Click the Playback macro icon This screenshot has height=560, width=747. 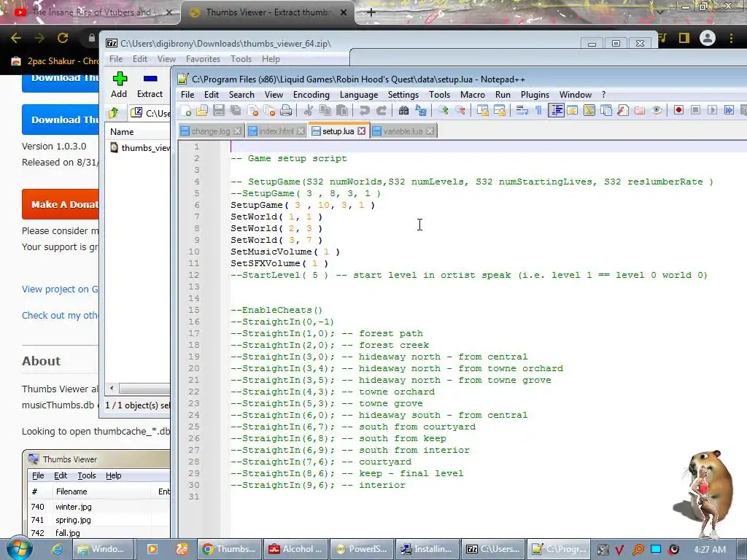point(712,111)
